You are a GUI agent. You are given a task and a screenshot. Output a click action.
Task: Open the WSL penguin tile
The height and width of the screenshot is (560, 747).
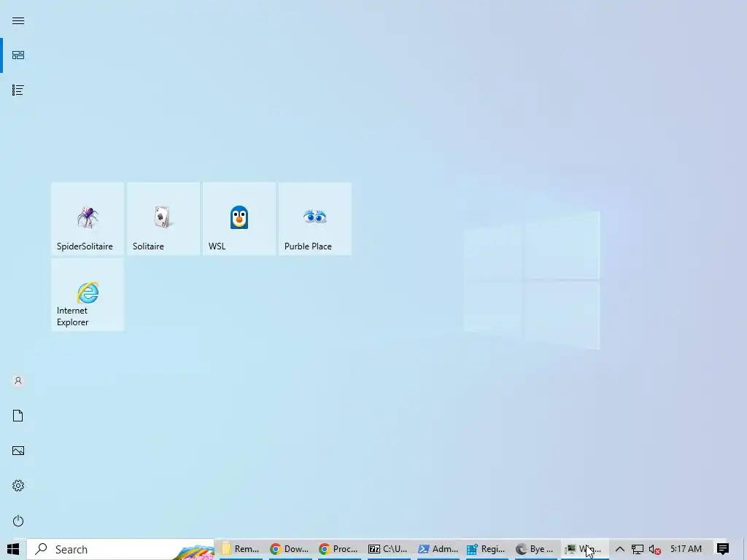tap(239, 219)
